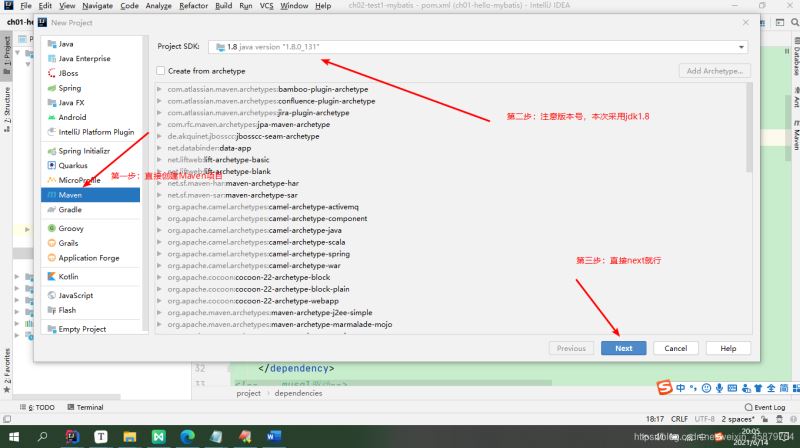Expand camel-archetype-java entry
The image size is (800, 448).
point(159,231)
